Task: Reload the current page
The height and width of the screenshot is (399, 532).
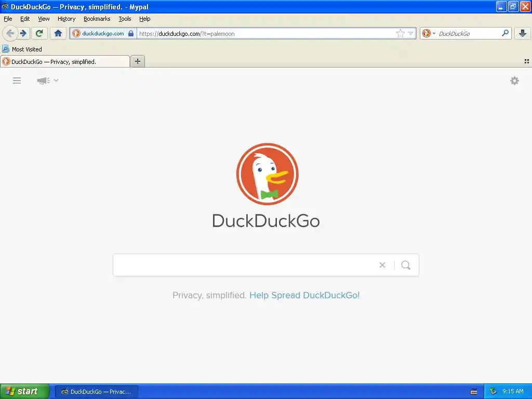Action: pos(39,33)
